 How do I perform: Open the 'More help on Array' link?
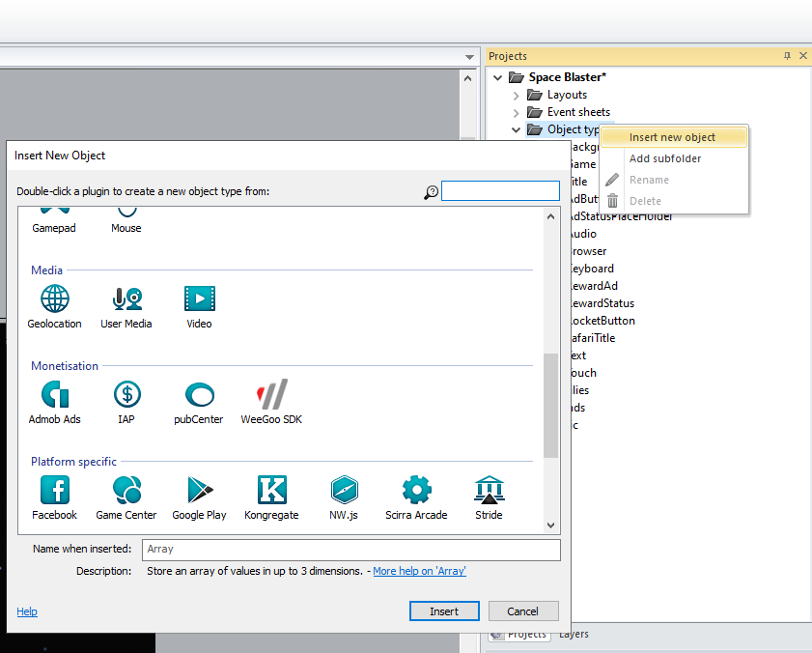tap(419, 571)
